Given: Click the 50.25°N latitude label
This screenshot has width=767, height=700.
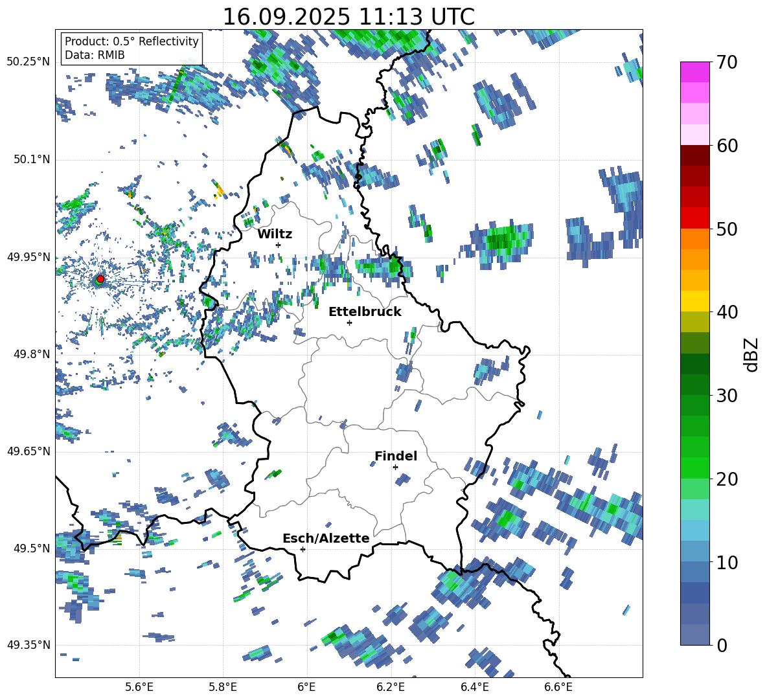Looking at the screenshot, I should 29,62.
